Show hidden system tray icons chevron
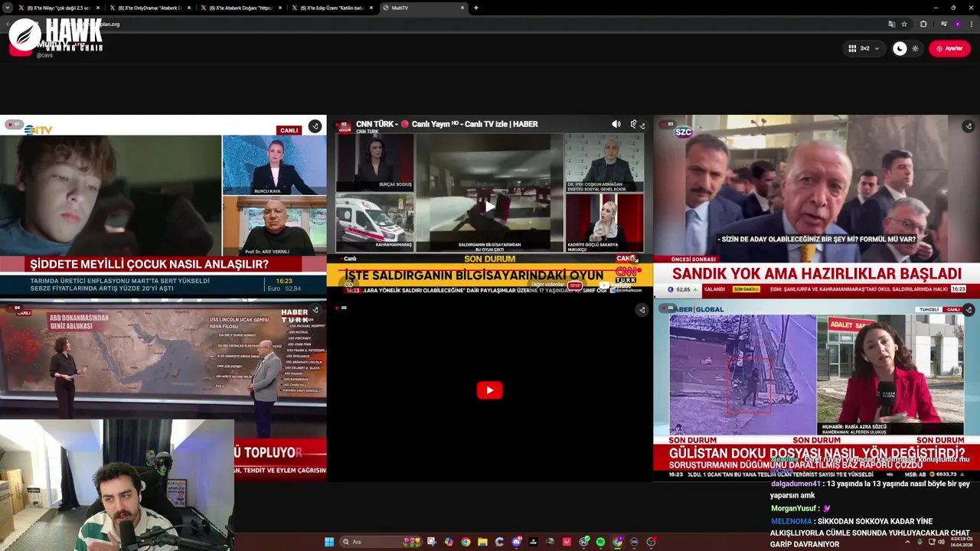The image size is (980, 551). pyautogui.click(x=907, y=542)
